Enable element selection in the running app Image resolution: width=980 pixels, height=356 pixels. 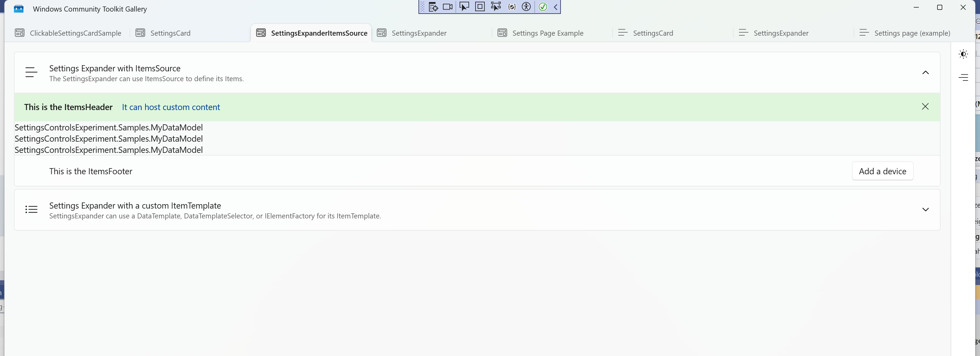[x=464, y=7]
